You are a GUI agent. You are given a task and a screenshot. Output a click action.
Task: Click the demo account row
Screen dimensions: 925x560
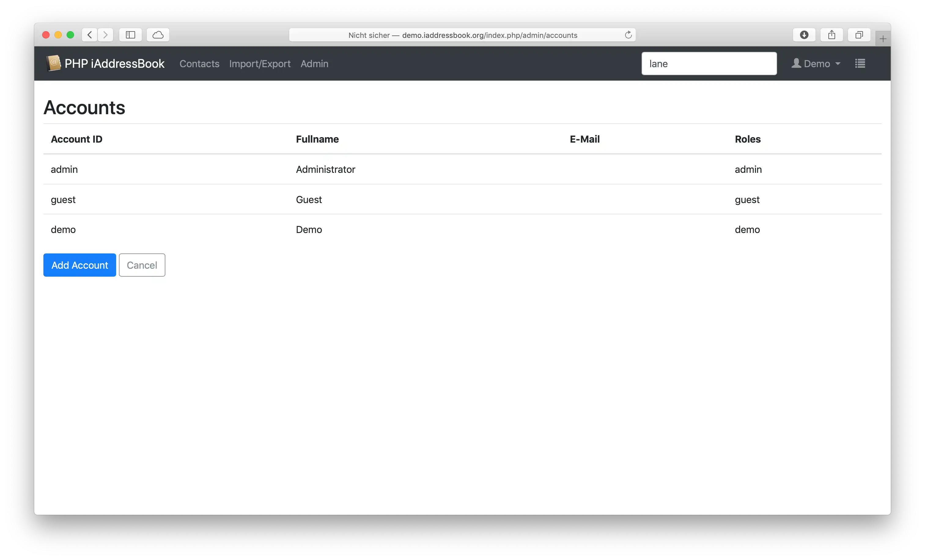463,229
